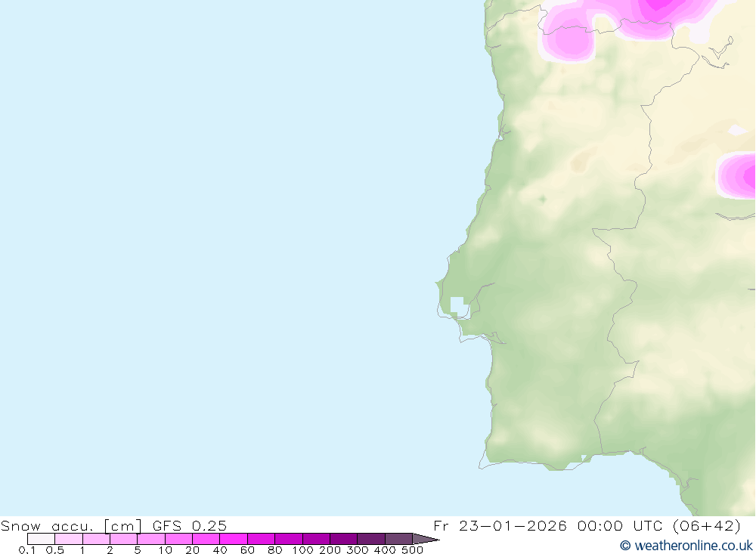Image resolution: width=756 pixels, height=554 pixels.
Task: Click the legend value '100'
Action: click(303, 550)
